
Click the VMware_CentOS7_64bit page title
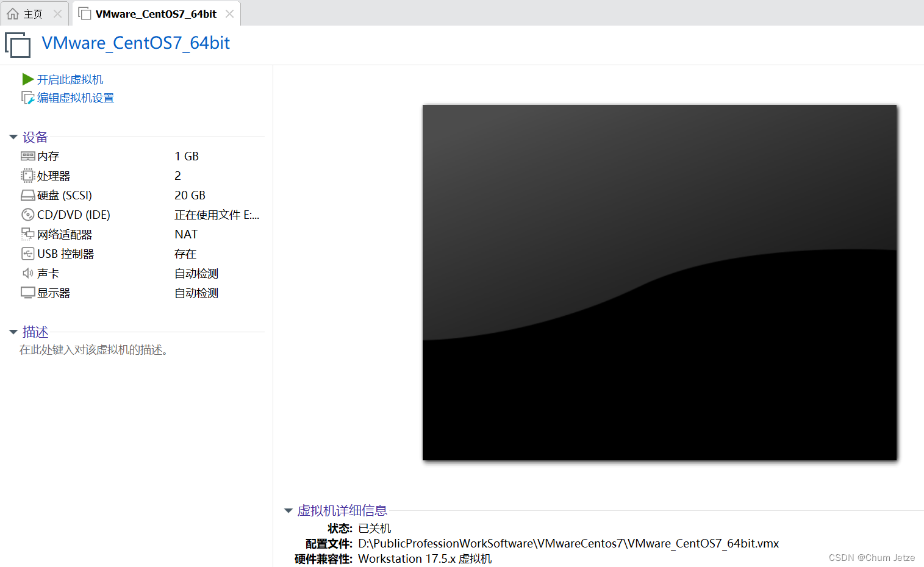(x=135, y=43)
